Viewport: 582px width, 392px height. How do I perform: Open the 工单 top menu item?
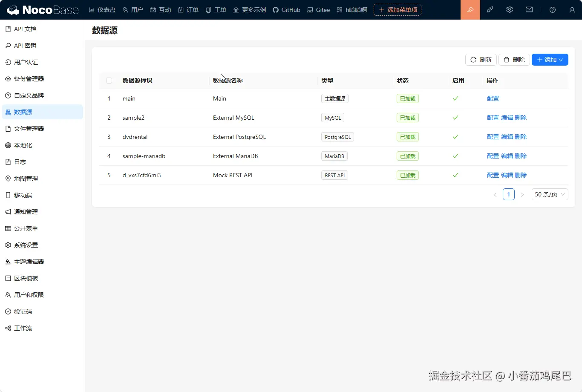coord(216,10)
